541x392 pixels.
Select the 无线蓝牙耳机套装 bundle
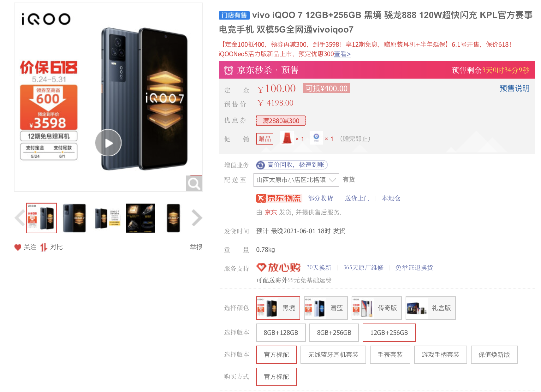pyautogui.click(x=333, y=355)
